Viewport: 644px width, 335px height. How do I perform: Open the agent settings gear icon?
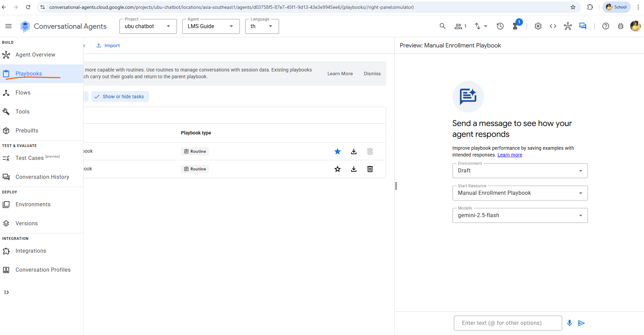click(x=538, y=26)
